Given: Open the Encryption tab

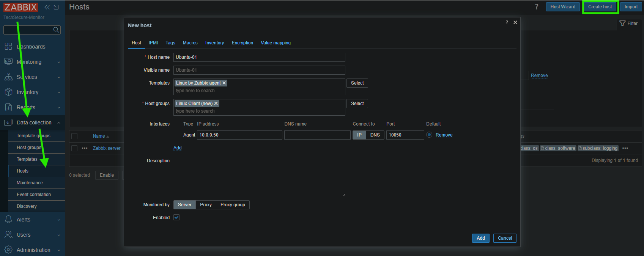Looking at the screenshot, I should [242, 43].
